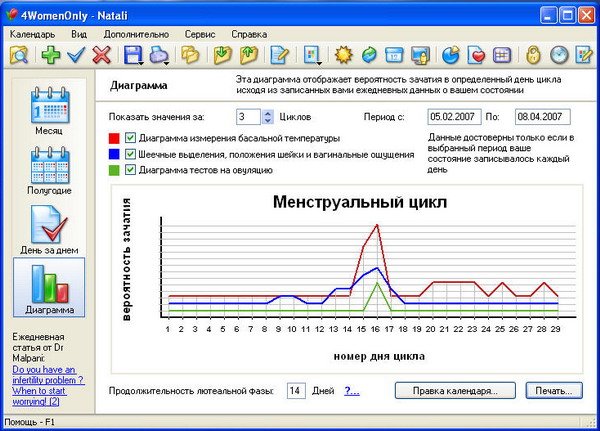Click the page with red heart icon

tap(476, 55)
